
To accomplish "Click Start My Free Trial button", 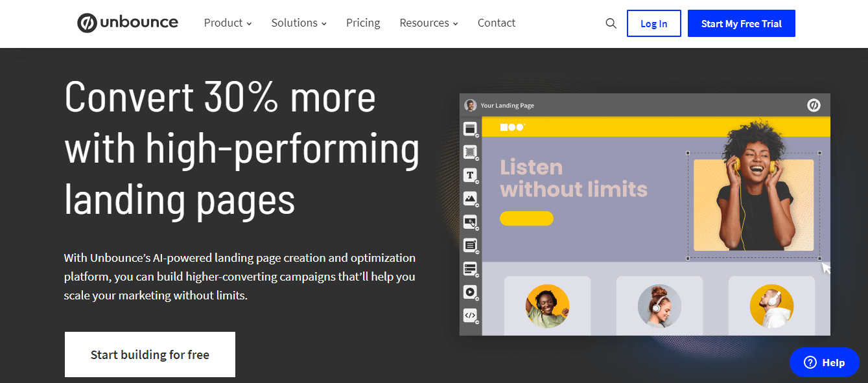I will point(742,23).
